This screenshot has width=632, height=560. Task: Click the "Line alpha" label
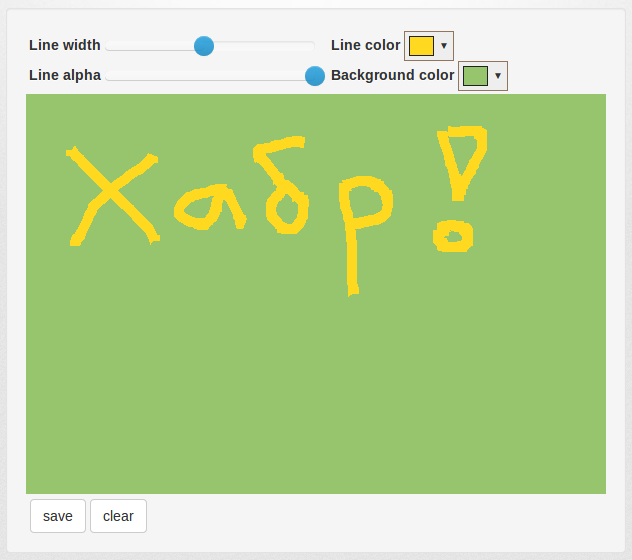(65, 75)
